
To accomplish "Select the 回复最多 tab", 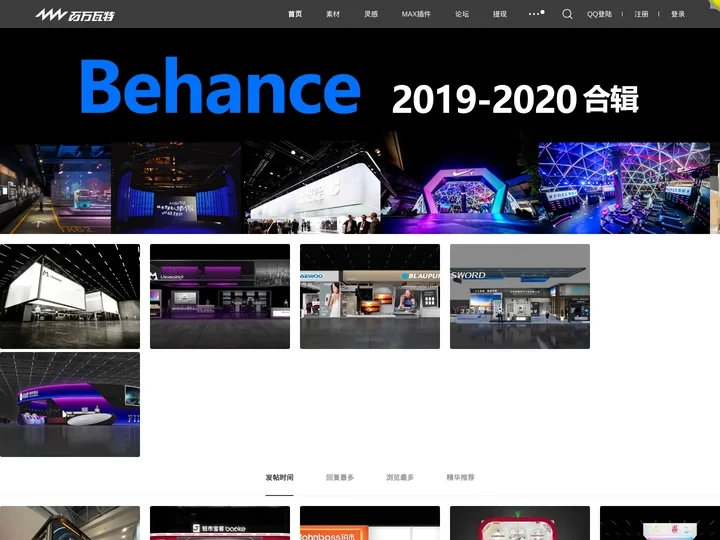I will [x=340, y=478].
